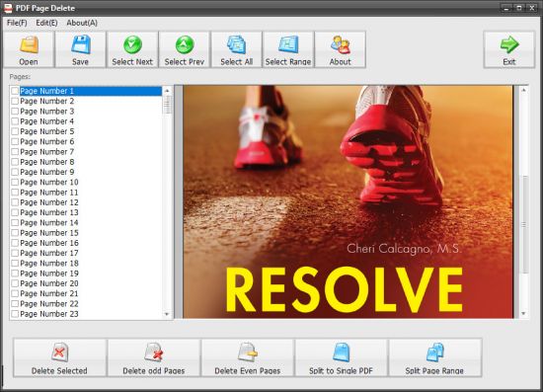543x392 pixels.
Task: Click the Select Range button label
Action: (288, 62)
